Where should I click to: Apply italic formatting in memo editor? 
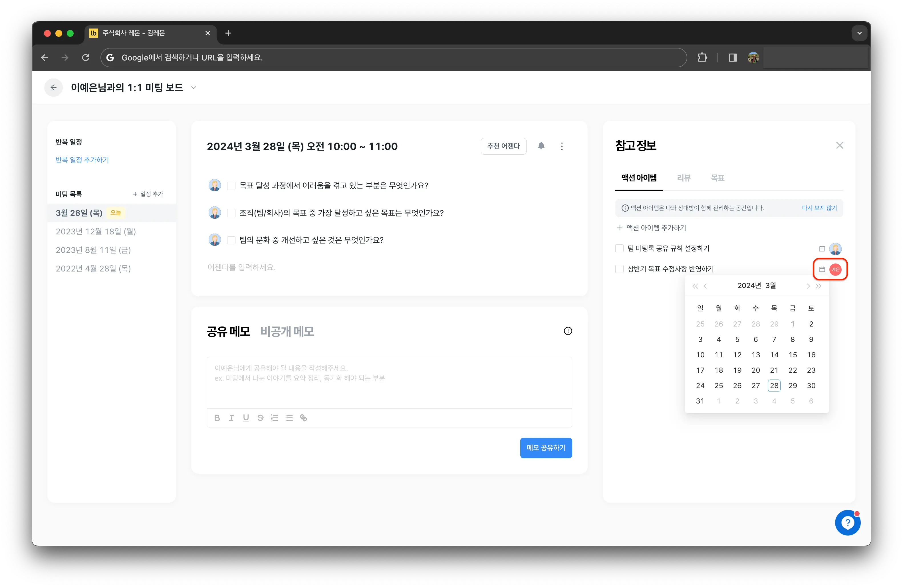pyautogui.click(x=231, y=418)
